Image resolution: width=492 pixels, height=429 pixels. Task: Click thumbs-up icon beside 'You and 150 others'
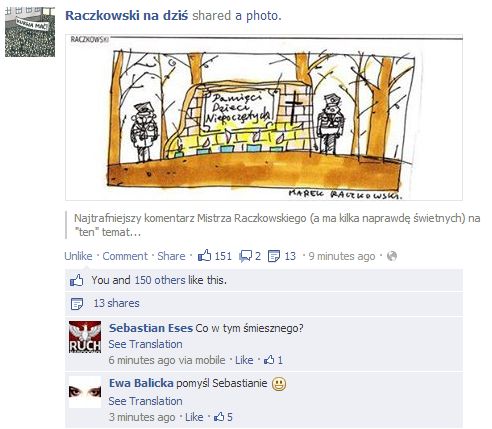coord(77,280)
